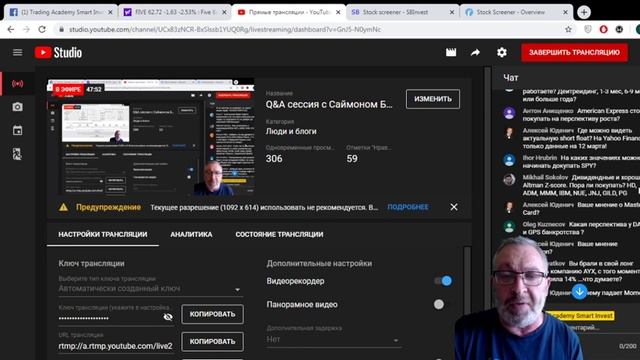640x360 pixels.
Task: Click Mikhail Sokolov's chat avatar
Action: click(509, 179)
